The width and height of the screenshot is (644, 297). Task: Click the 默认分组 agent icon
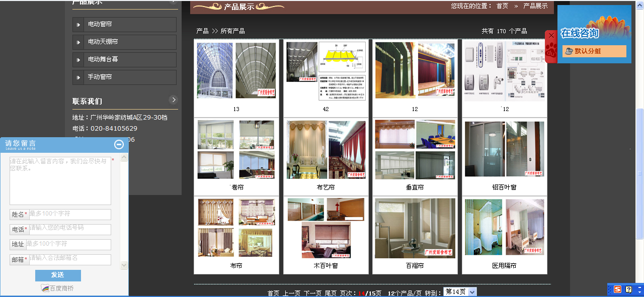tap(569, 51)
